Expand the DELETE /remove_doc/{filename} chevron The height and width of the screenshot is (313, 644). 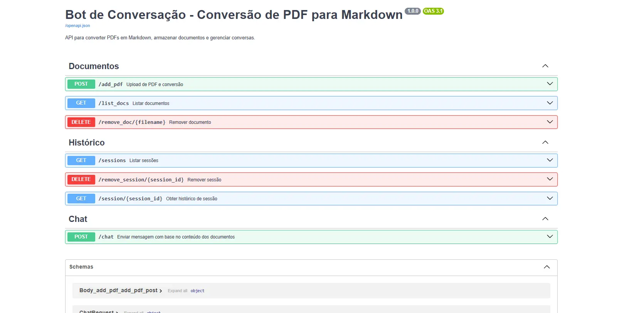click(x=550, y=122)
